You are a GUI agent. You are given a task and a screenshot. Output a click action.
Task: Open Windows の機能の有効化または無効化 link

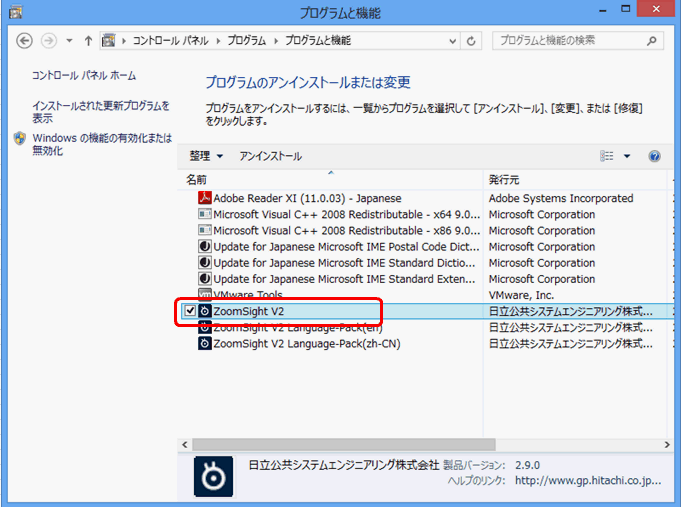click(102, 144)
